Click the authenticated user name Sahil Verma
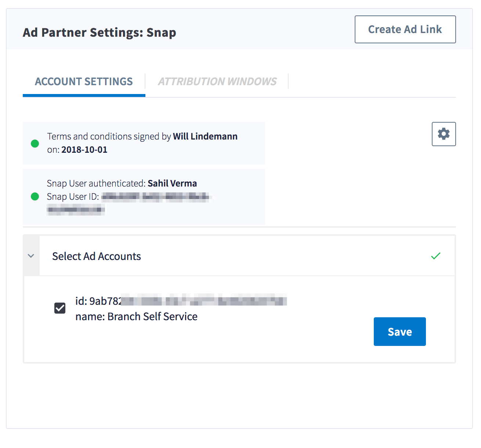Screen dimensions: 481x448 pos(172,184)
